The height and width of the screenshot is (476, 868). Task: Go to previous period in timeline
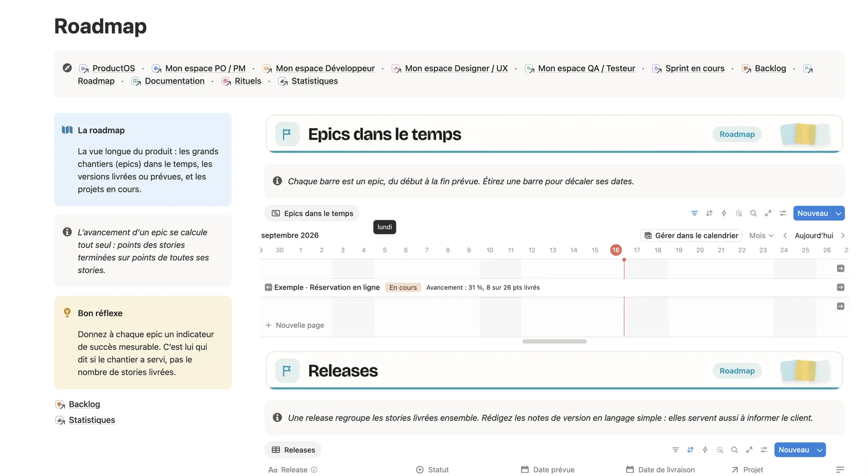pos(784,236)
